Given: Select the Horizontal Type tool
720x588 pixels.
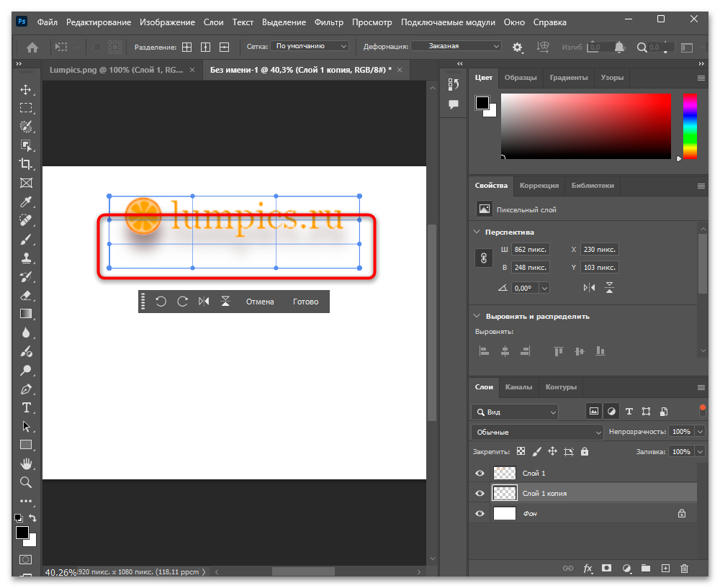Looking at the screenshot, I should click(x=26, y=407).
